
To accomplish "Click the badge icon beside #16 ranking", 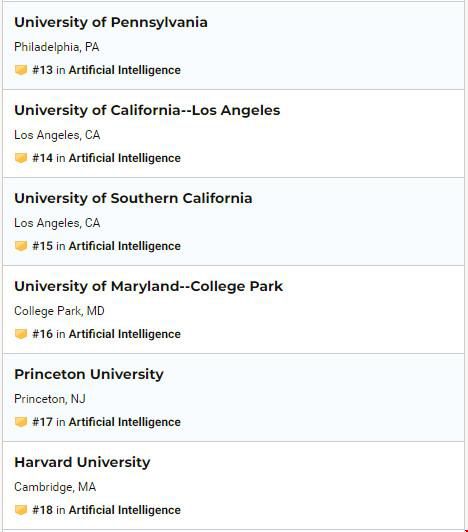I will point(21,334).
